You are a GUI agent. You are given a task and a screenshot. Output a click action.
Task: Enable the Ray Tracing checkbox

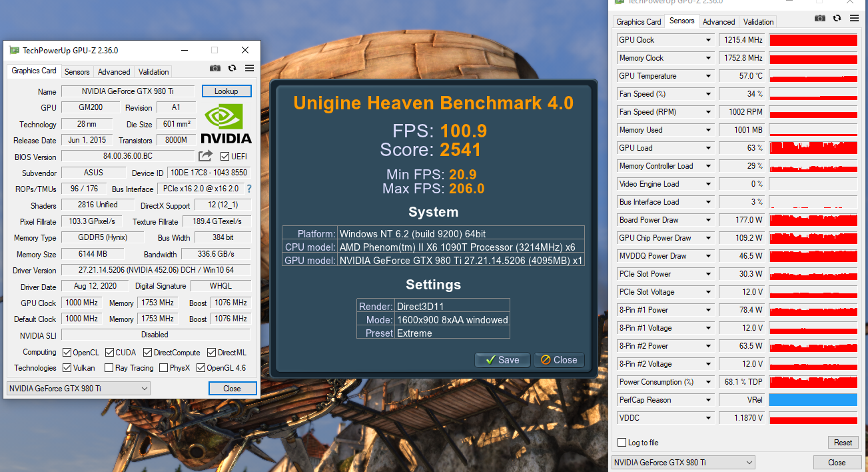click(x=108, y=367)
